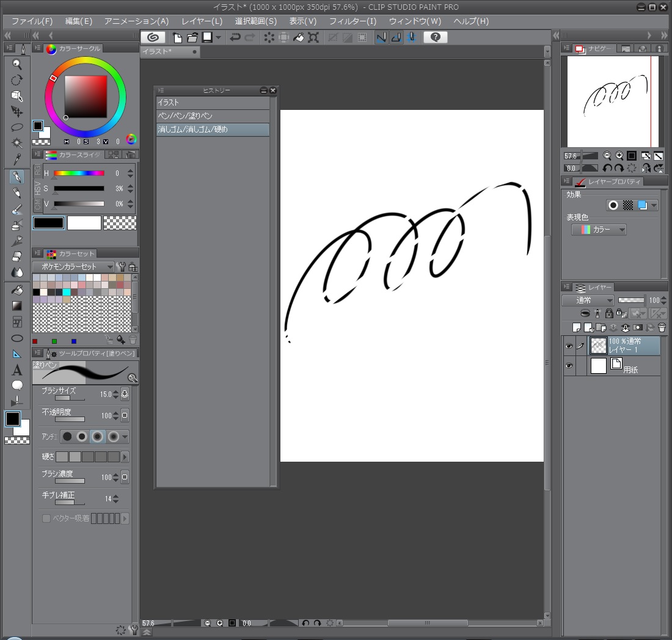Click the Undo arrow in command bar

(235, 37)
